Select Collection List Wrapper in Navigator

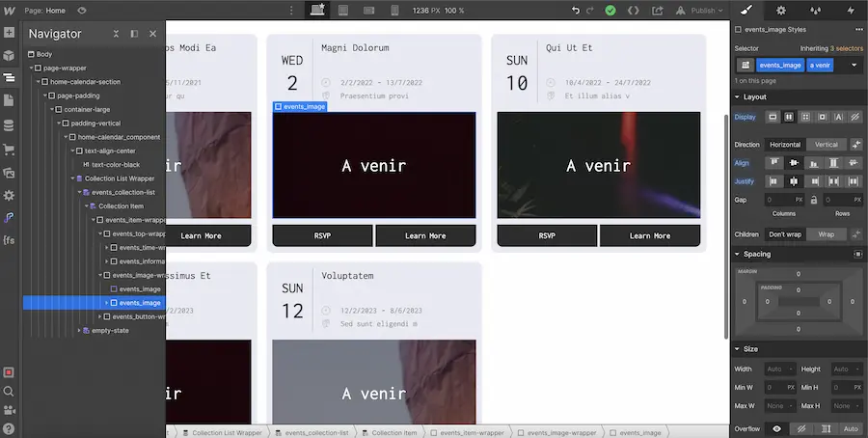coord(120,178)
